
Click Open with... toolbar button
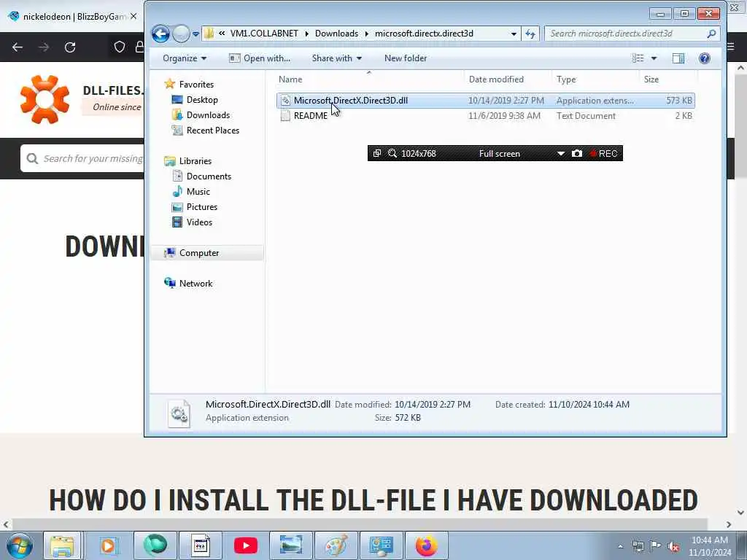tap(260, 58)
